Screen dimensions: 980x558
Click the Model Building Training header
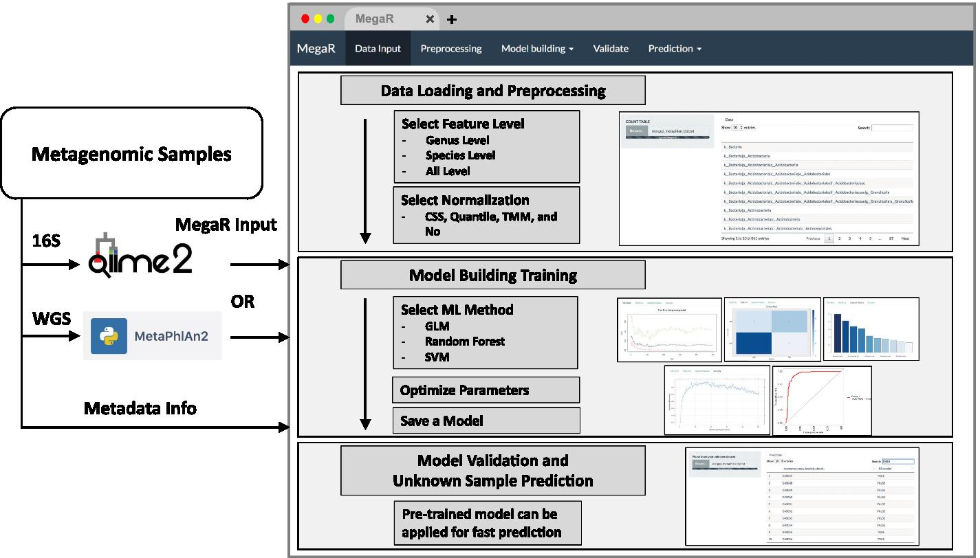pyautogui.click(x=493, y=275)
